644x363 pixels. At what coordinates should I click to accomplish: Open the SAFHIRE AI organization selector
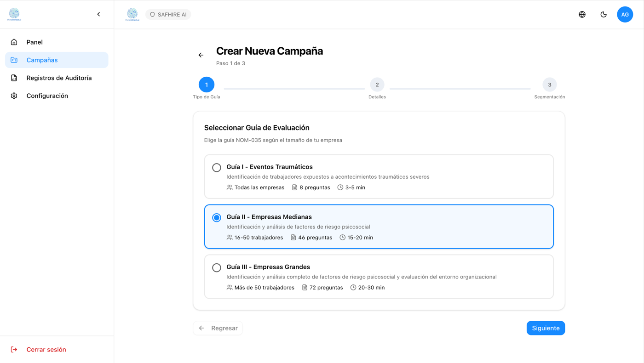[x=168, y=15]
